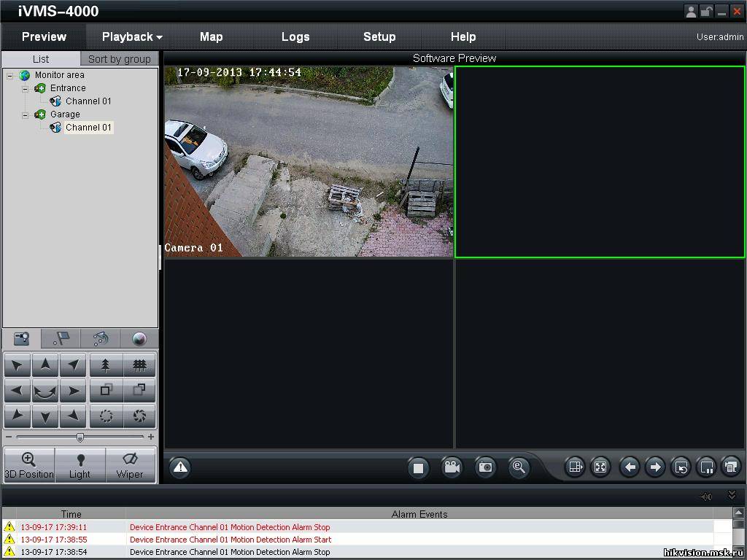The image size is (747, 560).
Task: Open the video color parameters tab
Action: point(139,339)
